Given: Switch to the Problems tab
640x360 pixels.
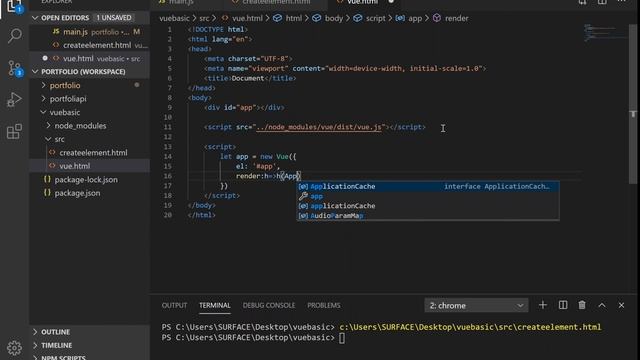Looking at the screenshot, I should point(324,305).
